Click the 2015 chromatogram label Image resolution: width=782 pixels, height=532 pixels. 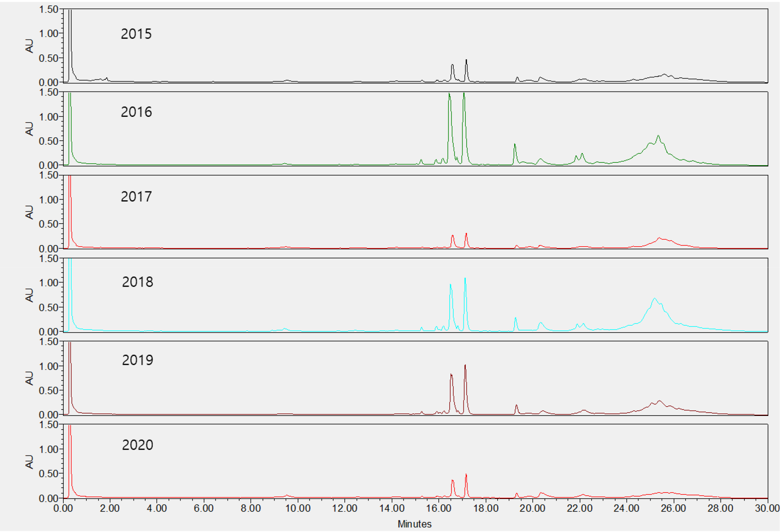[136, 34]
